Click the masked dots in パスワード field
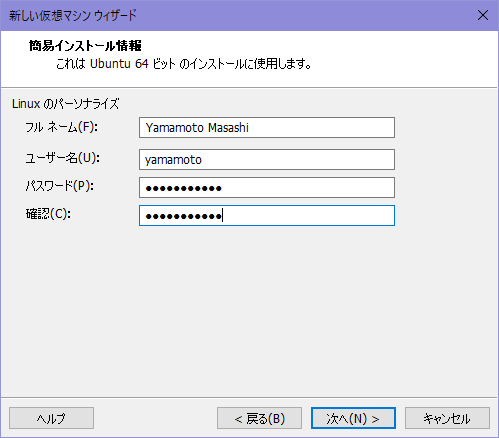Screen dimensions: 499x438 point(184,188)
